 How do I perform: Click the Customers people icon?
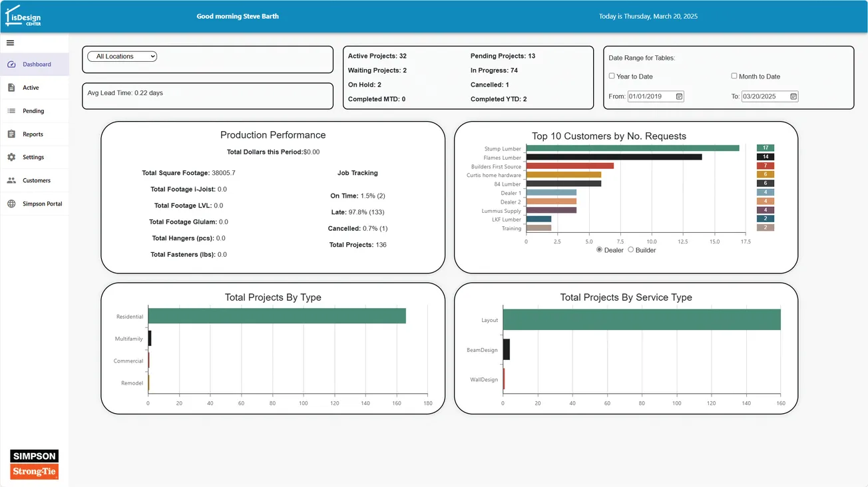pos(11,180)
